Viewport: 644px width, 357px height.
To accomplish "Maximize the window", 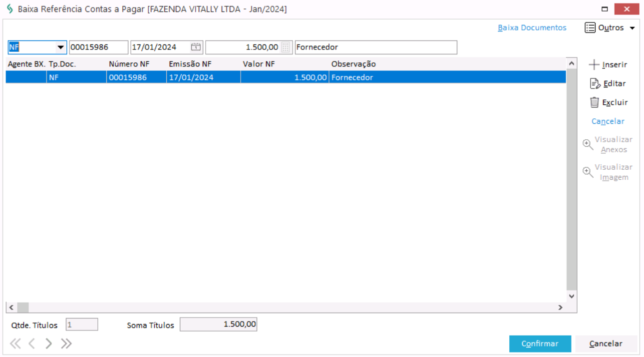I will pos(605,9).
